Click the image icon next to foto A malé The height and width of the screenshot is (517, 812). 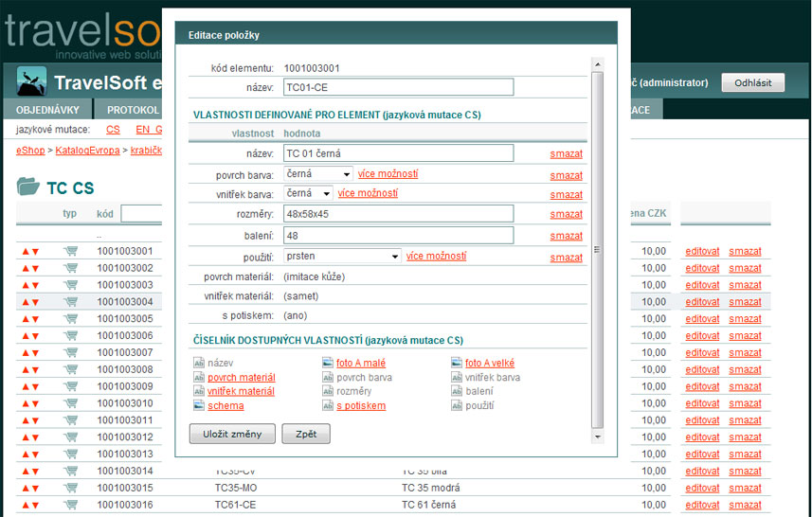(x=327, y=363)
